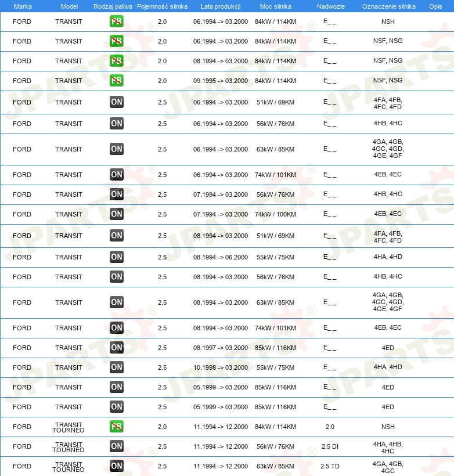Click the diesel ON icon in the 06.1994 51kW row

117,102
